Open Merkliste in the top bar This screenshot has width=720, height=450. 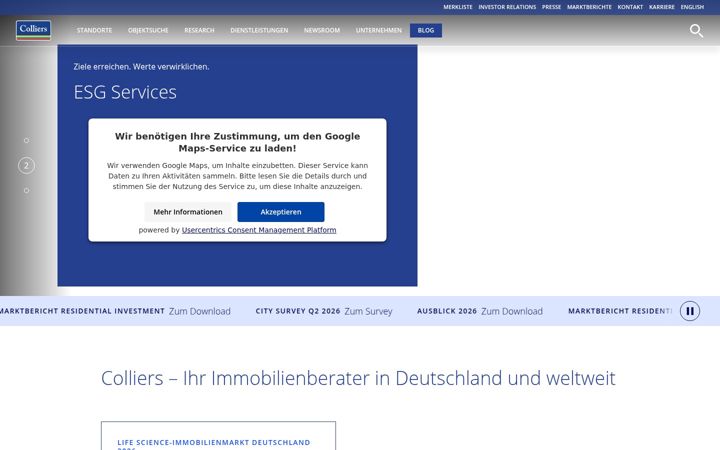click(458, 7)
